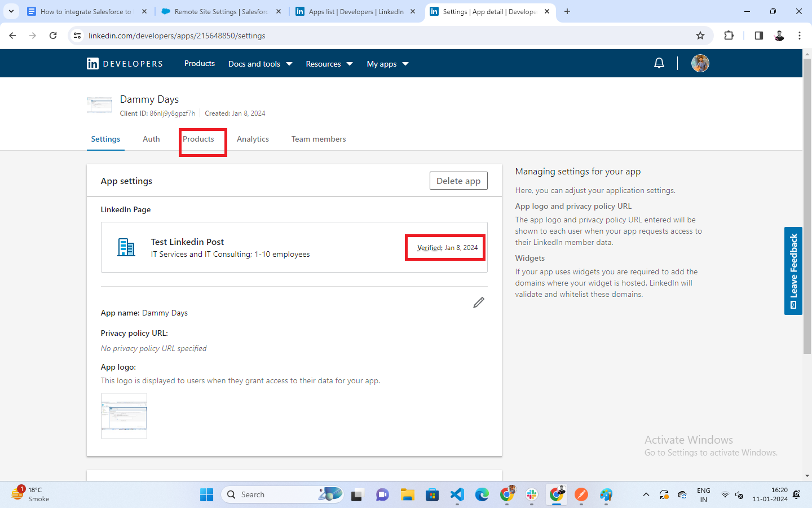Open the Products tab under Dammy Days
This screenshot has height=508, width=812.
pos(198,139)
